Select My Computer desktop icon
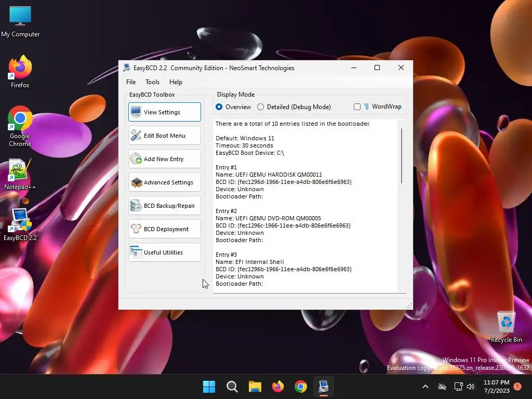Image resolution: width=532 pixels, height=399 pixels. coord(20,21)
